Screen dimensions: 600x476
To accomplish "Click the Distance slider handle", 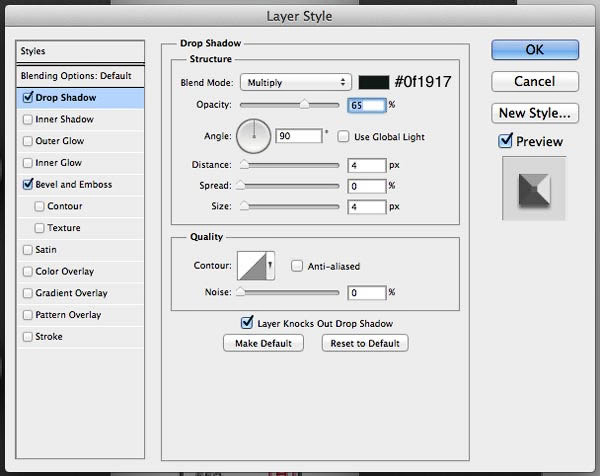I will tap(244, 165).
